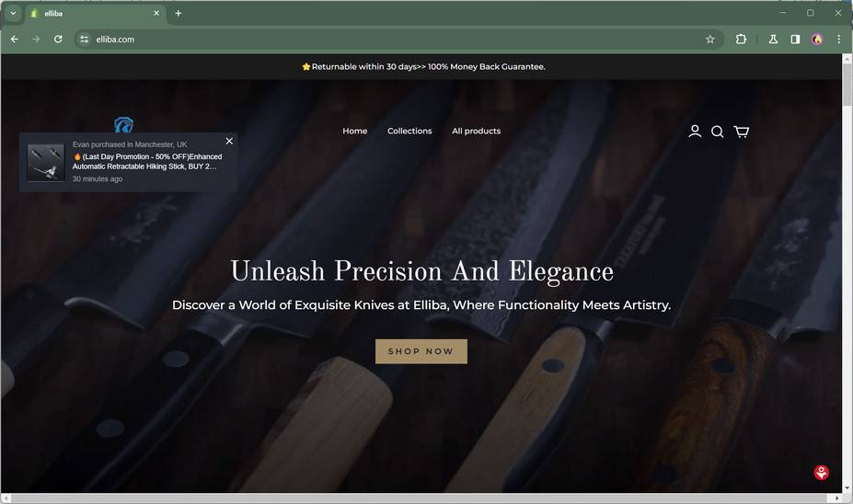Click the Elliba blue logo
The width and height of the screenshot is (853, 504).
tap(124, 124)
